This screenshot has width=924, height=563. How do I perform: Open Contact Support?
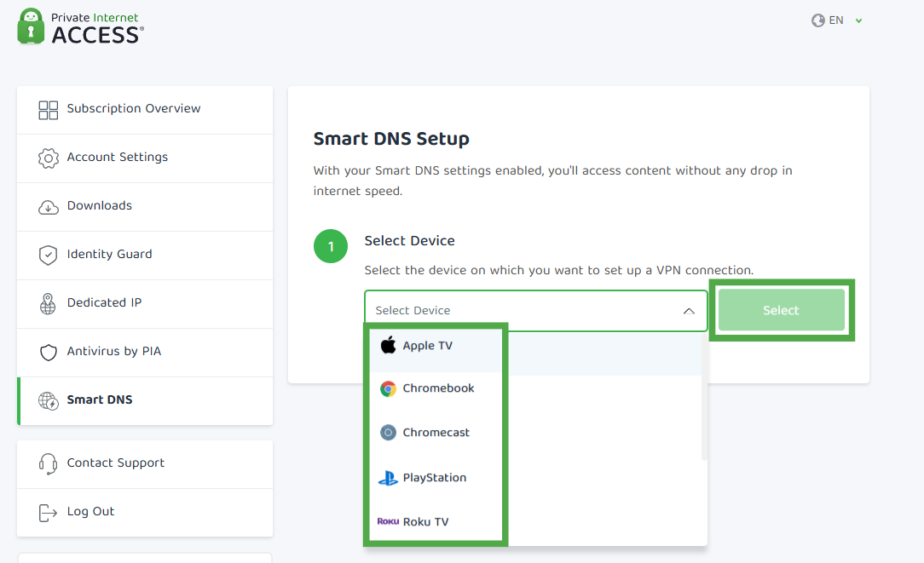145,464
